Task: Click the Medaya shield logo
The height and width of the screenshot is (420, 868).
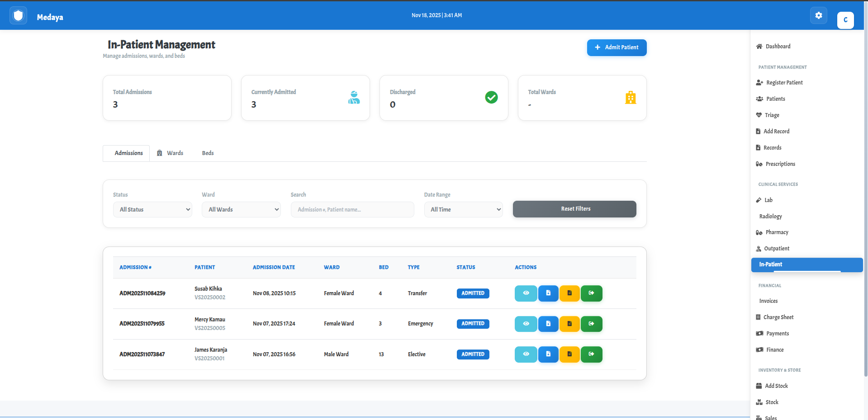Action: tap(18, 16)
